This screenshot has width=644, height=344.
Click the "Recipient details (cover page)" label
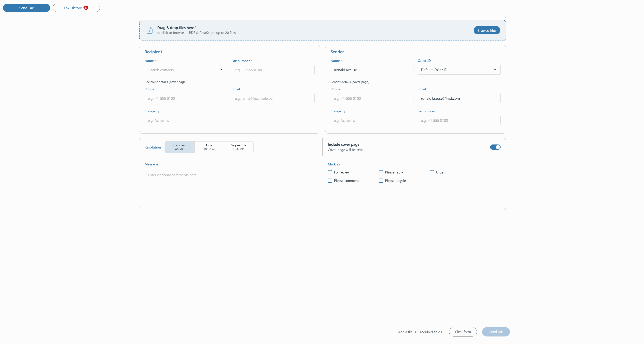(165, 82)
